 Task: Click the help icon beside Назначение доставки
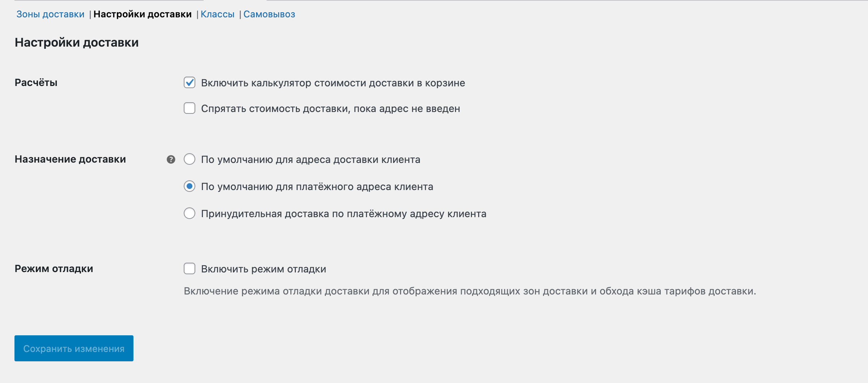tap(171, 159)
